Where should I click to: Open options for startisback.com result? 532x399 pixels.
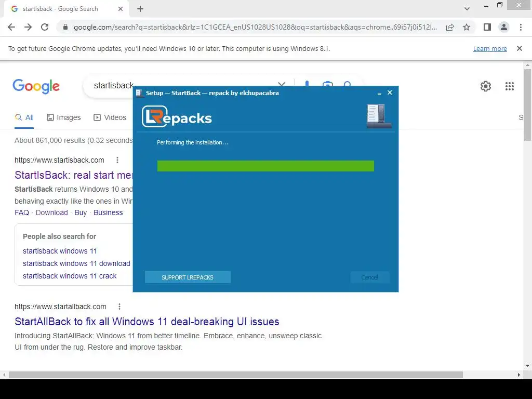pos(117,160)
